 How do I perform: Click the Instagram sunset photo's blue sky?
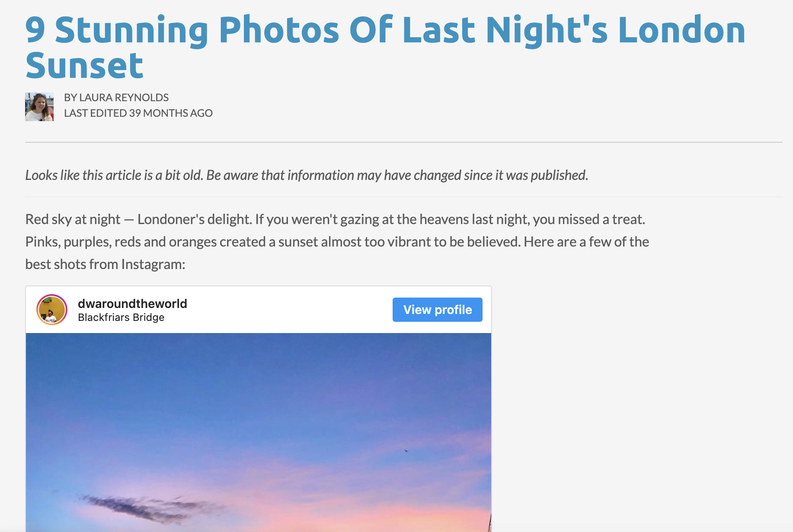259,381
